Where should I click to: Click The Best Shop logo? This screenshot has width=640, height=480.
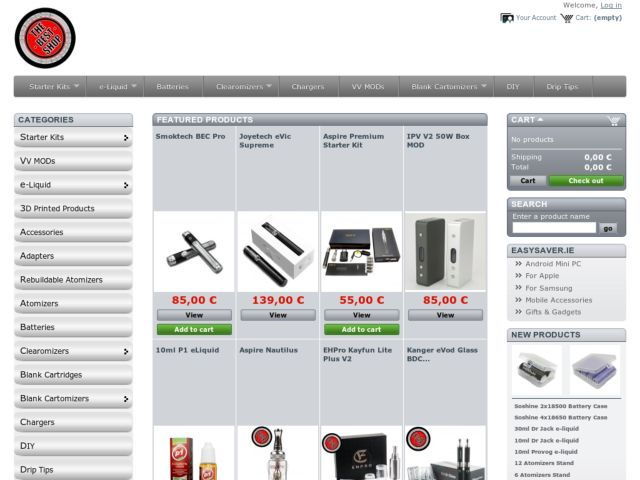point(45,38)
